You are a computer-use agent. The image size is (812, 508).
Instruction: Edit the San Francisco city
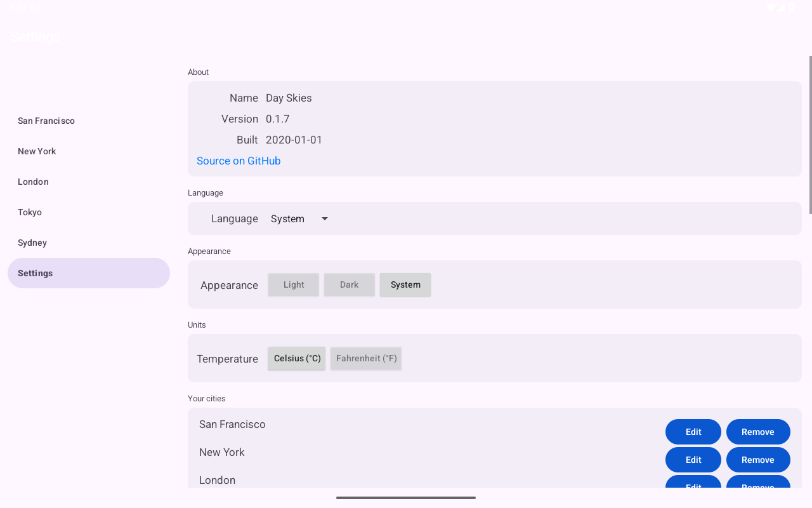(x=693, y=432)
